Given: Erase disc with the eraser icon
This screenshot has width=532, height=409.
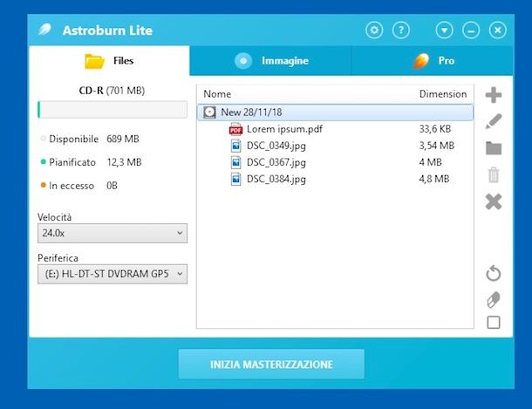Looking at the screenshot, I should coord(494,299).
